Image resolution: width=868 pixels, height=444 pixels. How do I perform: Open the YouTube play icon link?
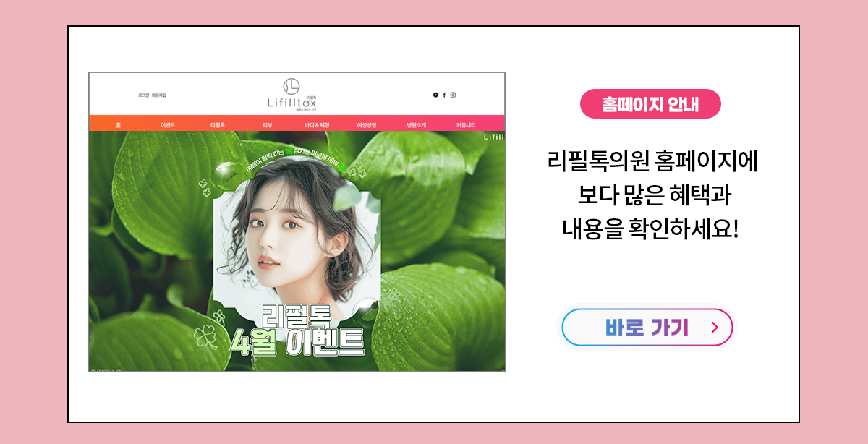click(435, 95)
